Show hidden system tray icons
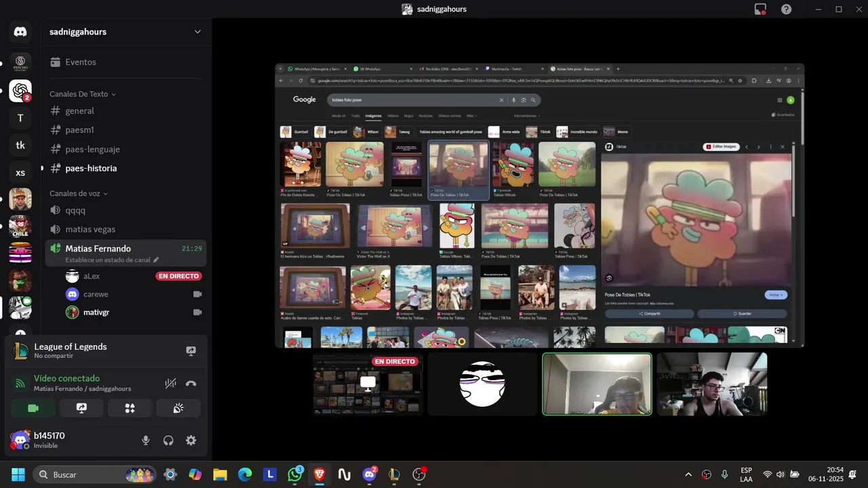The image size is (868, 488). click(x=688, y=474)
